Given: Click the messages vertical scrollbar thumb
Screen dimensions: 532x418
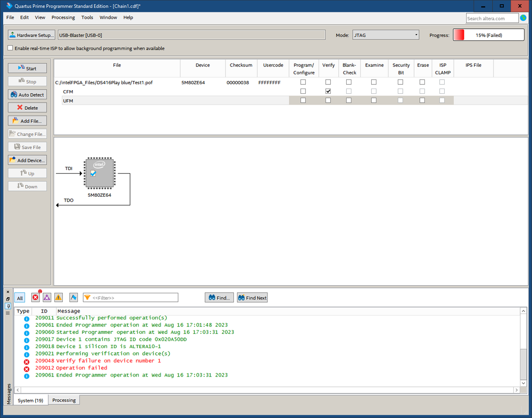Looking at the screenshot, I should [523, 363].
